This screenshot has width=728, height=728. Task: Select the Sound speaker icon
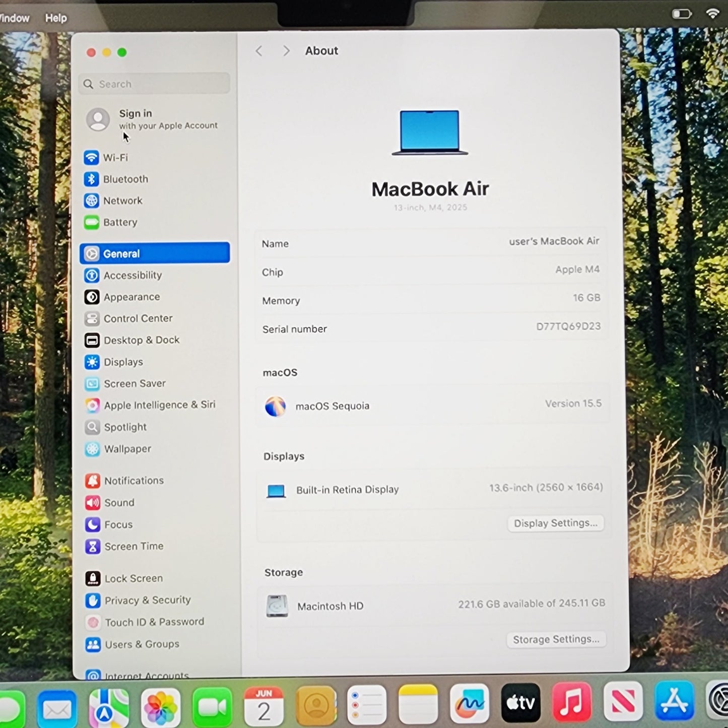[93, 502]
